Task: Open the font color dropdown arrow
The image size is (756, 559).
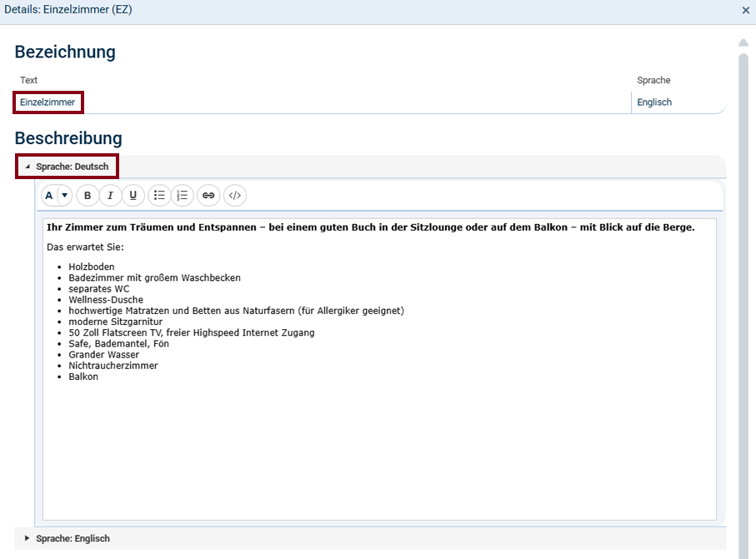Action: [65, 196]
